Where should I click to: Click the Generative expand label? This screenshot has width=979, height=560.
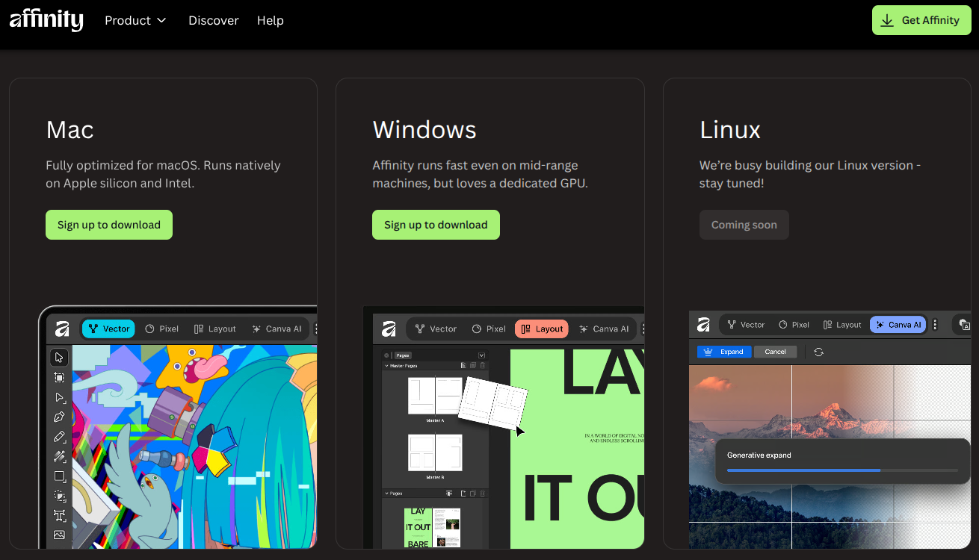[x=759, y=455]
